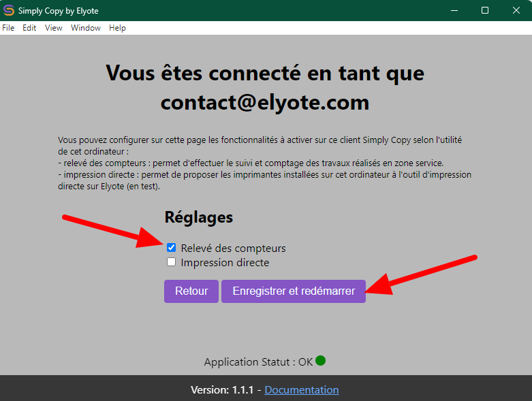
Task: Close the Simply Copy window
Action: (516, 10)
